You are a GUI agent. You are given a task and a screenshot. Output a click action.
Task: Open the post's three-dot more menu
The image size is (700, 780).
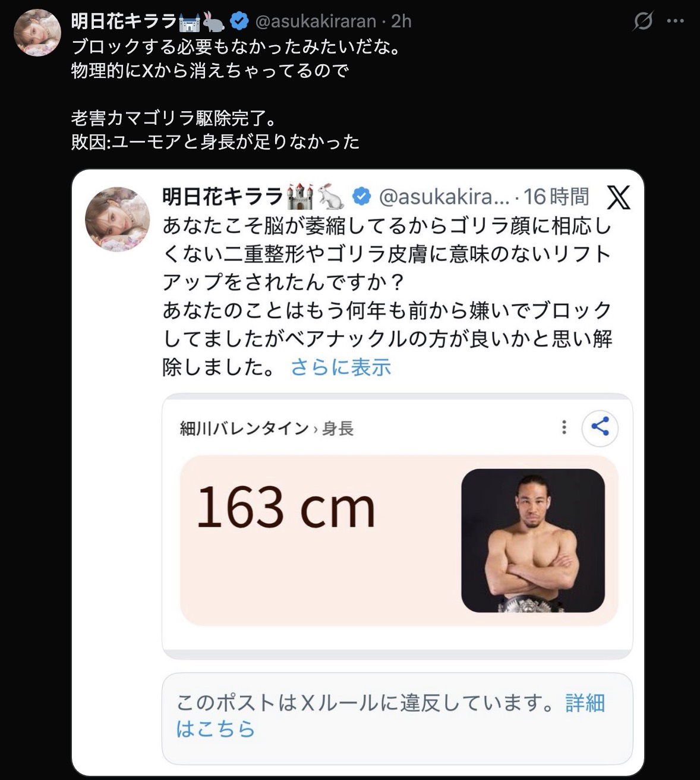[676, 22]
